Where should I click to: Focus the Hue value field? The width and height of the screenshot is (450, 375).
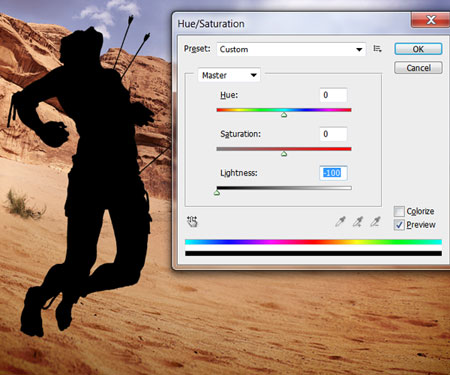[333, 95]
